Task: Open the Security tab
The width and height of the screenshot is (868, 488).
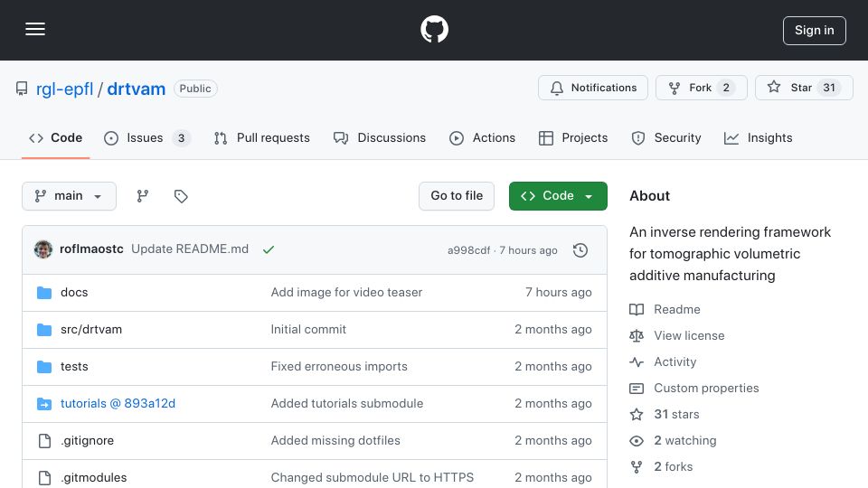Action: [666, 137]
